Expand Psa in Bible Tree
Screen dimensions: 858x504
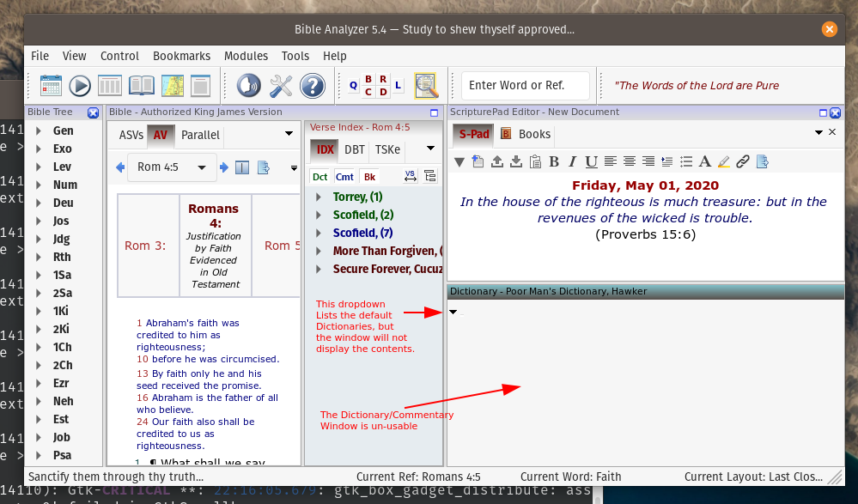39,455
